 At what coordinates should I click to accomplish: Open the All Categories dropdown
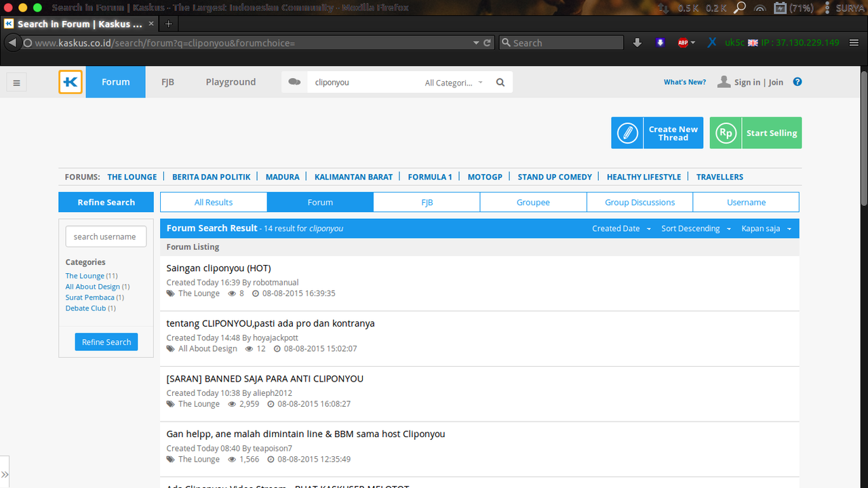(454, 83)
